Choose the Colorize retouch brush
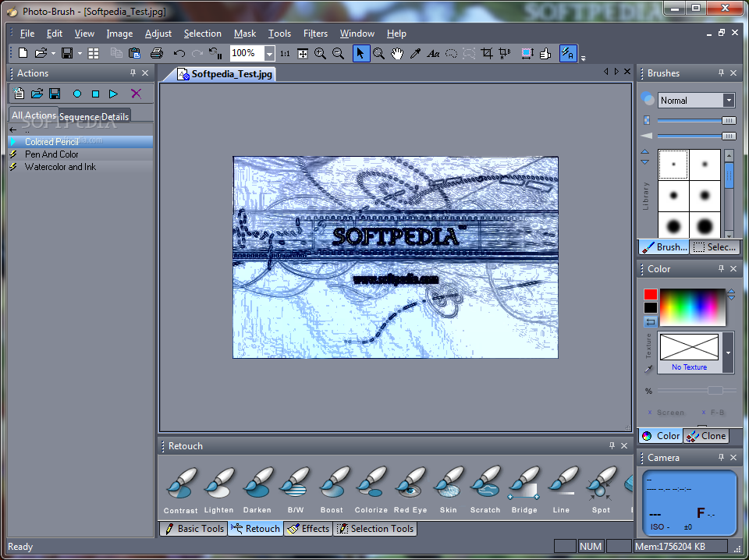The height and width of the screenshot is (560, 749). pyautogui.click(x=371, y=491)
